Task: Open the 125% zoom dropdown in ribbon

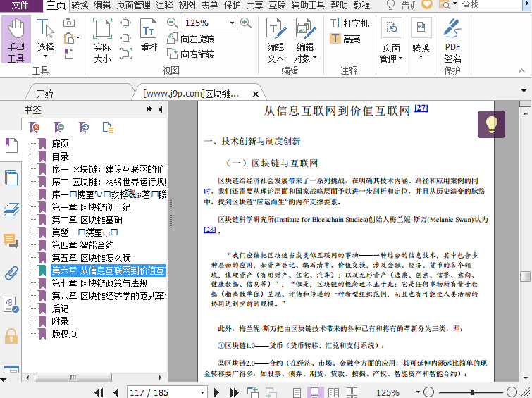Action: (232, 23)
